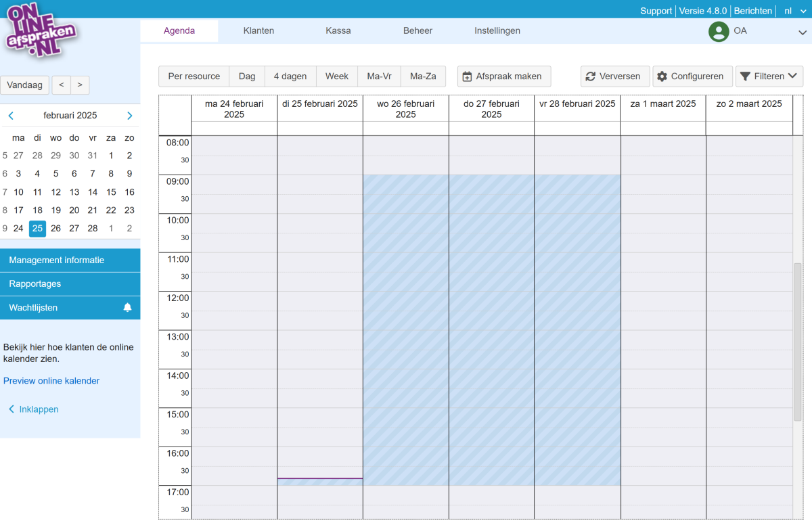
Task: Click the green user avatar icon
Action: point(718,31)
